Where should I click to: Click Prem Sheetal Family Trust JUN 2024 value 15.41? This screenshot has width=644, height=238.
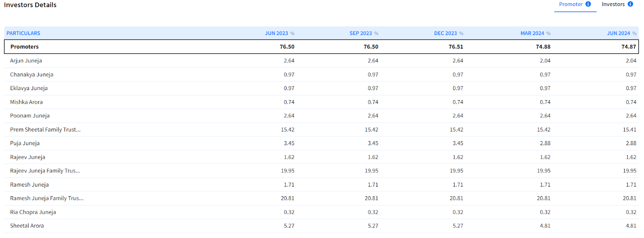click(630, 129)
